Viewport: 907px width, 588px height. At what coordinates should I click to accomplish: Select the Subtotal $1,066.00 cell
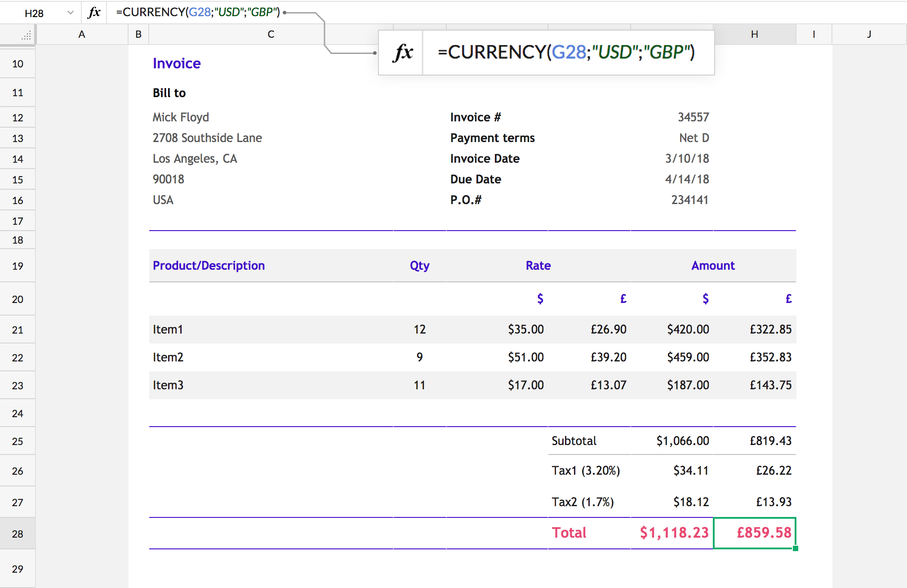682,441
